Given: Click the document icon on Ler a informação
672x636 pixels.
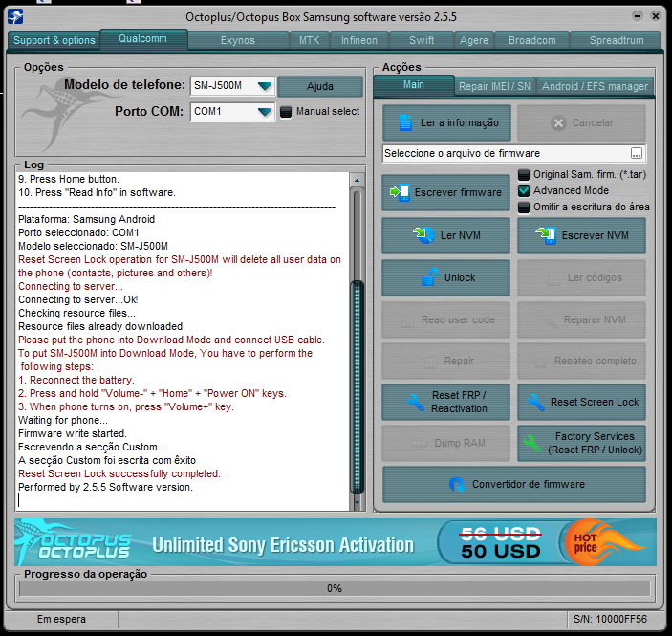Looking at the screenshot, I should (405, 122).
